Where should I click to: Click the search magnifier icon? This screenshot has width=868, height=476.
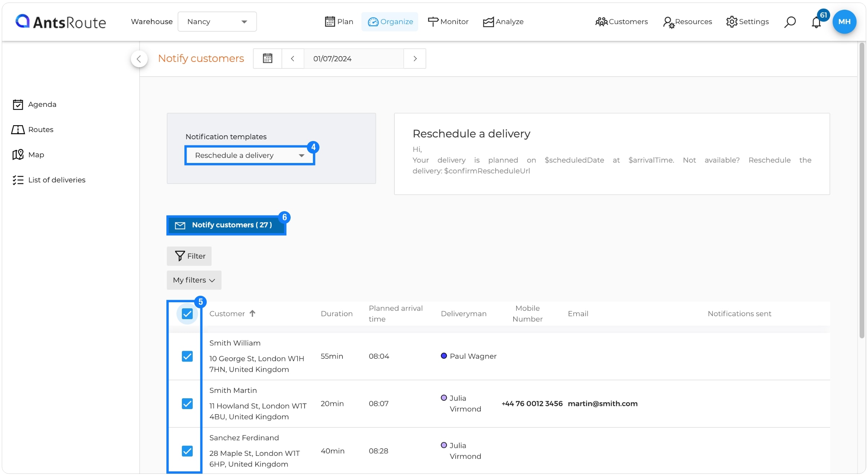789,22
